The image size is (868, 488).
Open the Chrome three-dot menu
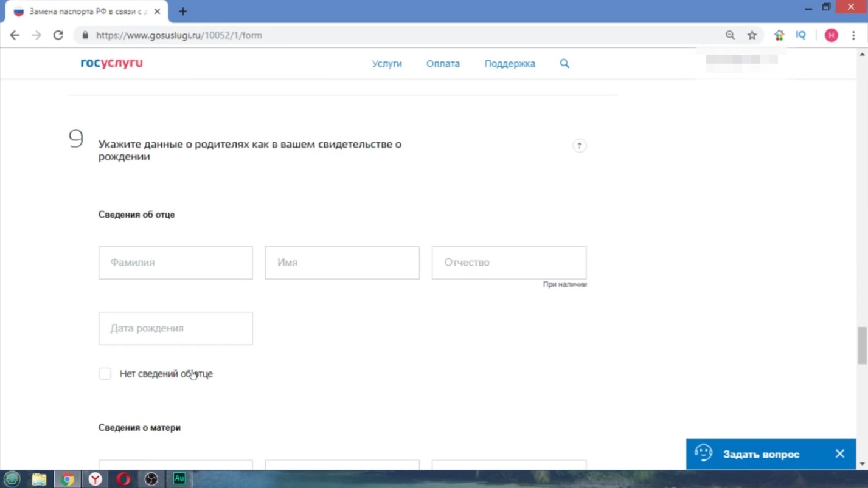[x=853, y=35]
